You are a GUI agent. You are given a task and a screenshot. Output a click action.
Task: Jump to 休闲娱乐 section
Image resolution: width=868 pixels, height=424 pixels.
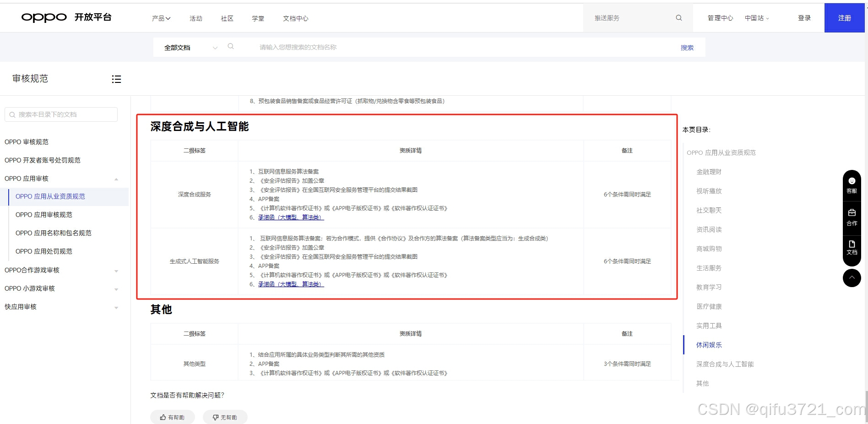coord(709,345)
